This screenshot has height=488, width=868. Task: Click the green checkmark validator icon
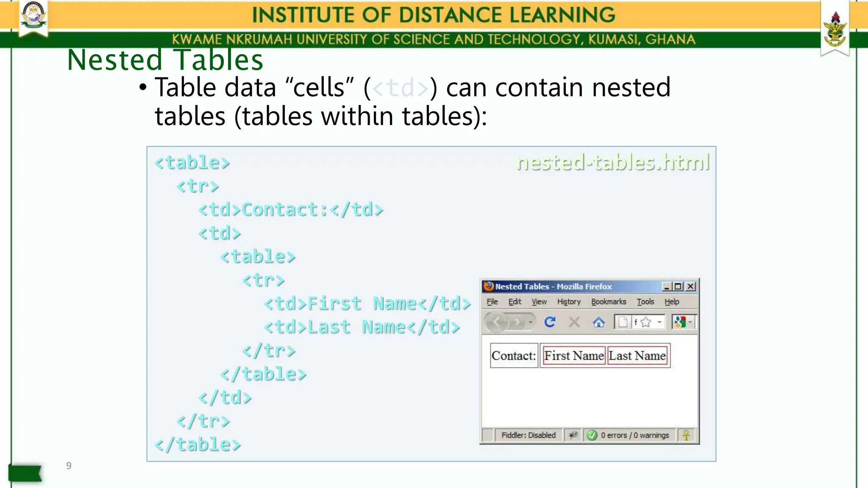pos(592,435)
